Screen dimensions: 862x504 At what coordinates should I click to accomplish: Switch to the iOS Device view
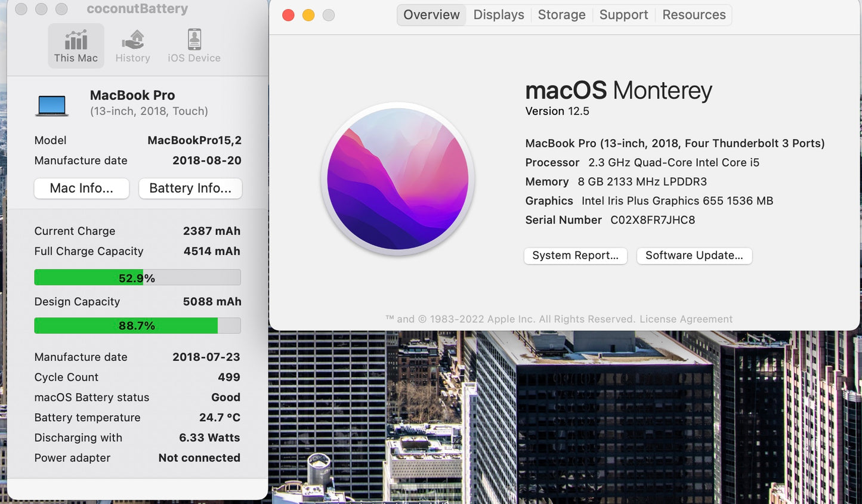click(194, 46)
